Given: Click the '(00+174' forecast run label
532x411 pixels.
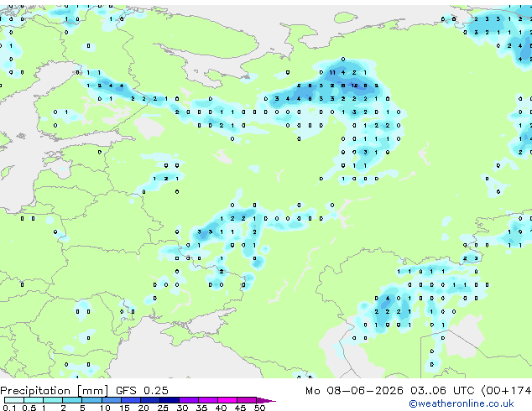Looking at the screenshot, I should (x=506, y=391).
